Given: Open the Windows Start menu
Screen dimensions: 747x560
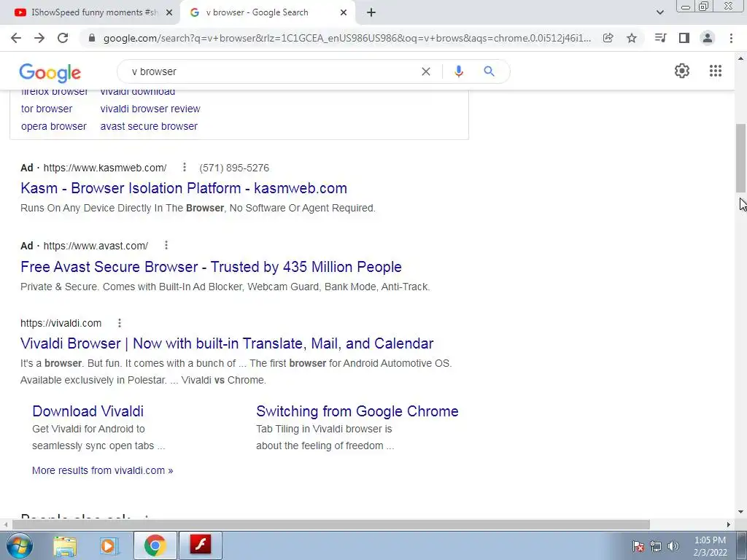Looking at the screenshot, I should pos(20,545).
